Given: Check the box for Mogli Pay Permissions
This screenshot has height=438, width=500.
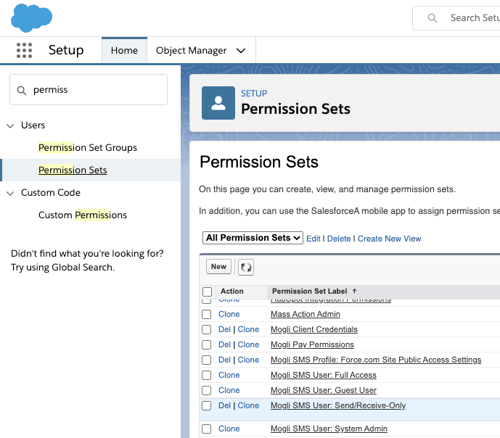Looking at the screenshot, I should point(207,345).
